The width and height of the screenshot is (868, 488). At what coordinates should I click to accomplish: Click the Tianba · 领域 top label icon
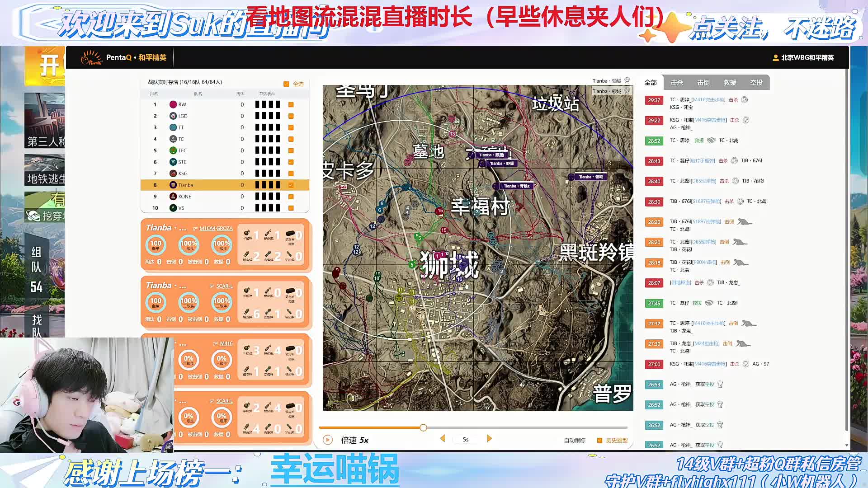coord(627,80)
